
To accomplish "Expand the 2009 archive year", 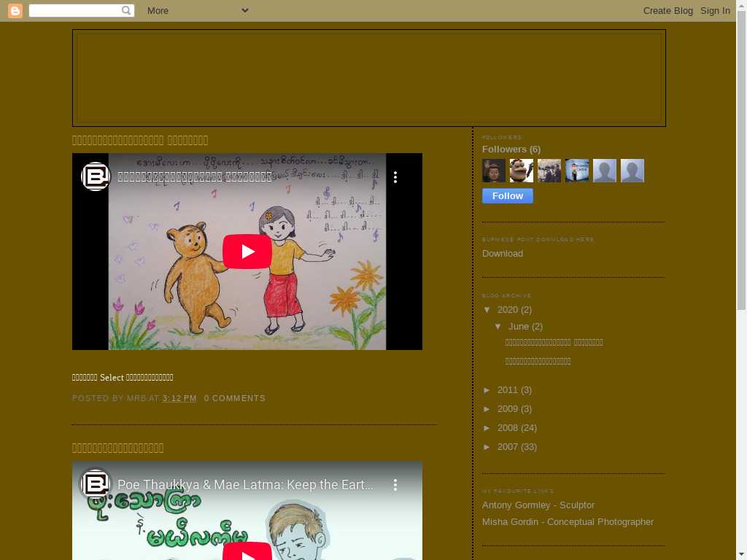I will coord(487,409).
